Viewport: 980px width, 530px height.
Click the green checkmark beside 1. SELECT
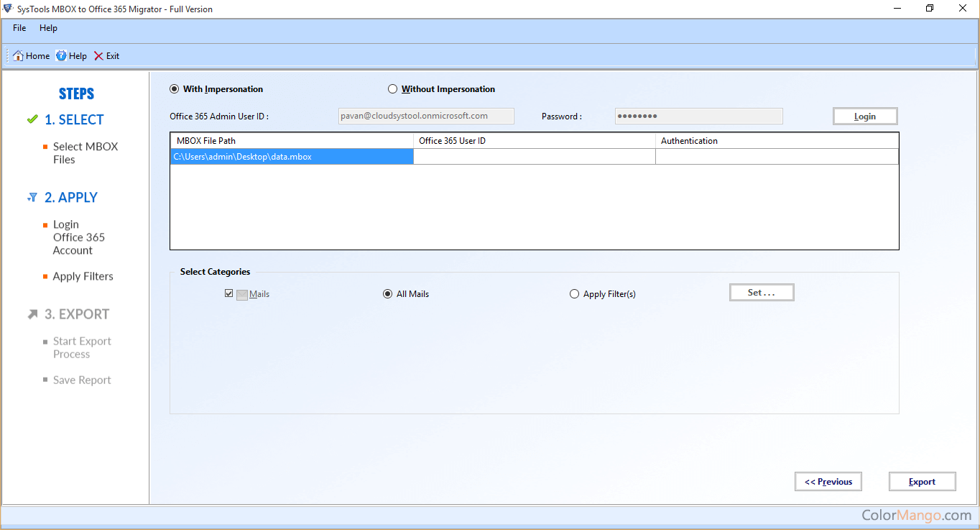point(32,119)
